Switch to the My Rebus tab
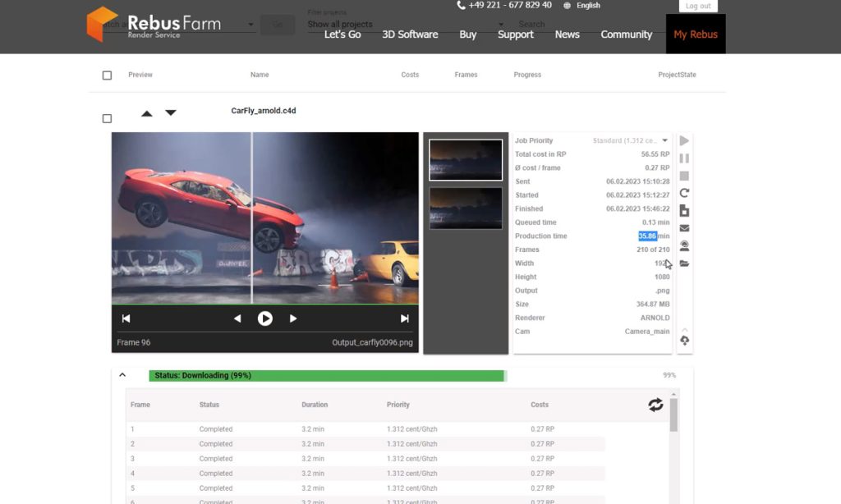Screen dimensions: 841x504 (x=695, y=34)
